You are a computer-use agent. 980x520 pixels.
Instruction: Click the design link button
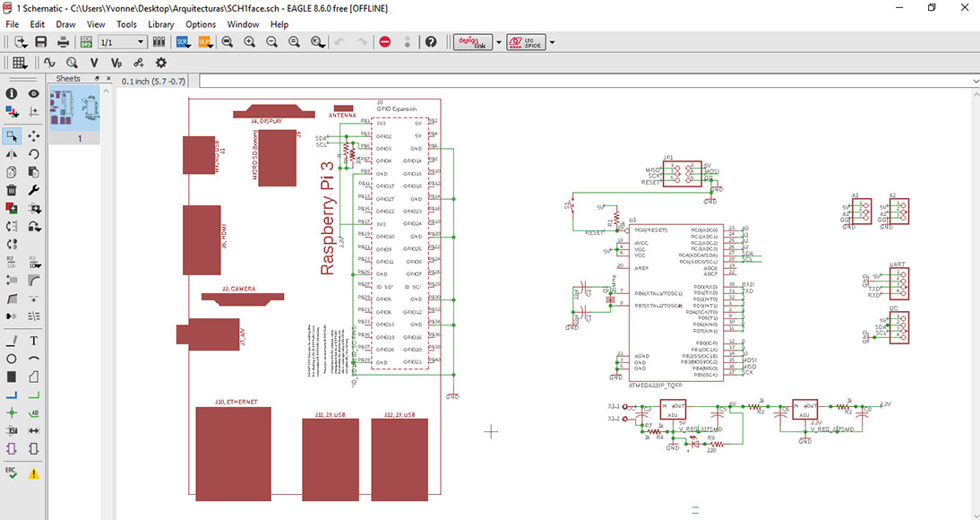[473, 42]
